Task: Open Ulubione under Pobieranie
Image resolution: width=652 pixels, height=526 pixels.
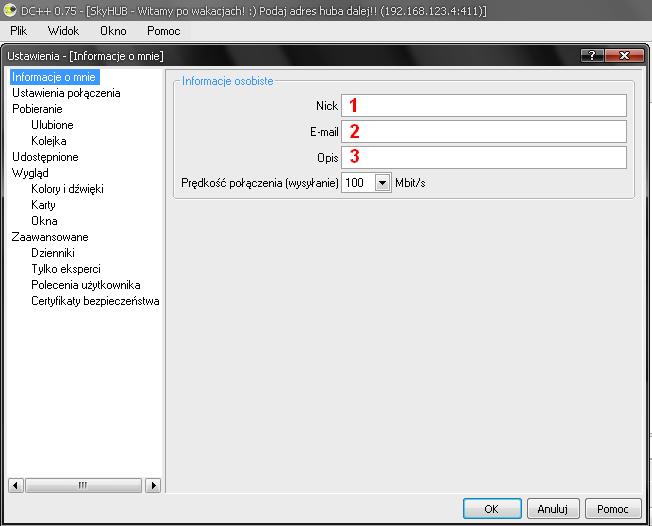Action: coord(52,125)
